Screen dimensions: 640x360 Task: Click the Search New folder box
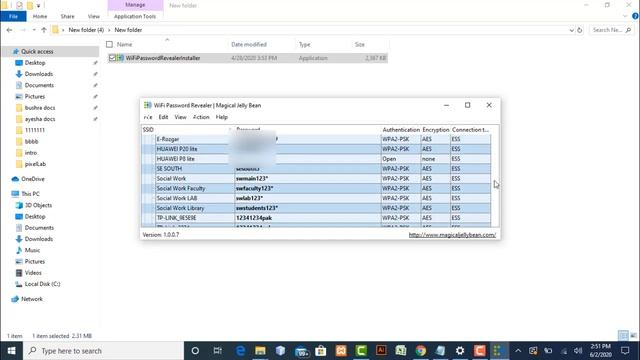point(611,30)
